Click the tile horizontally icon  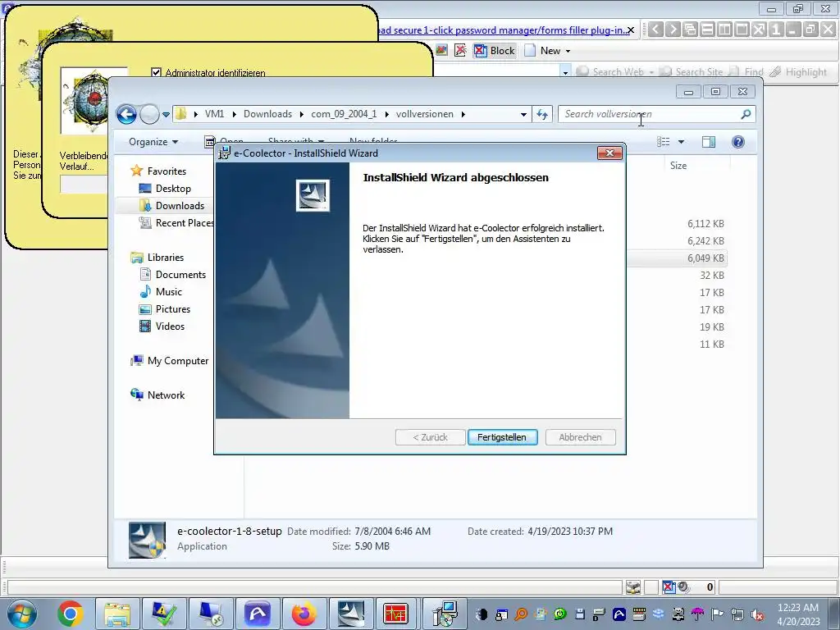pyautogui.click(x=707, y=30)
